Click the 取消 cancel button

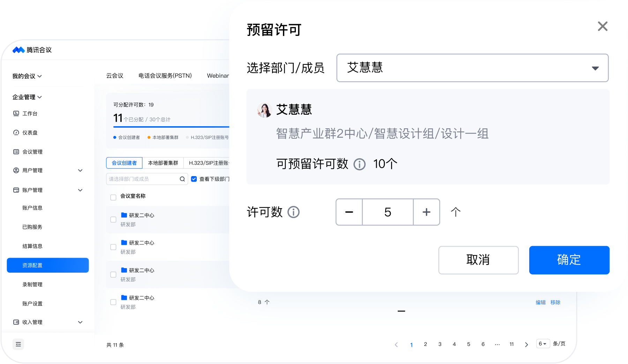478,260
